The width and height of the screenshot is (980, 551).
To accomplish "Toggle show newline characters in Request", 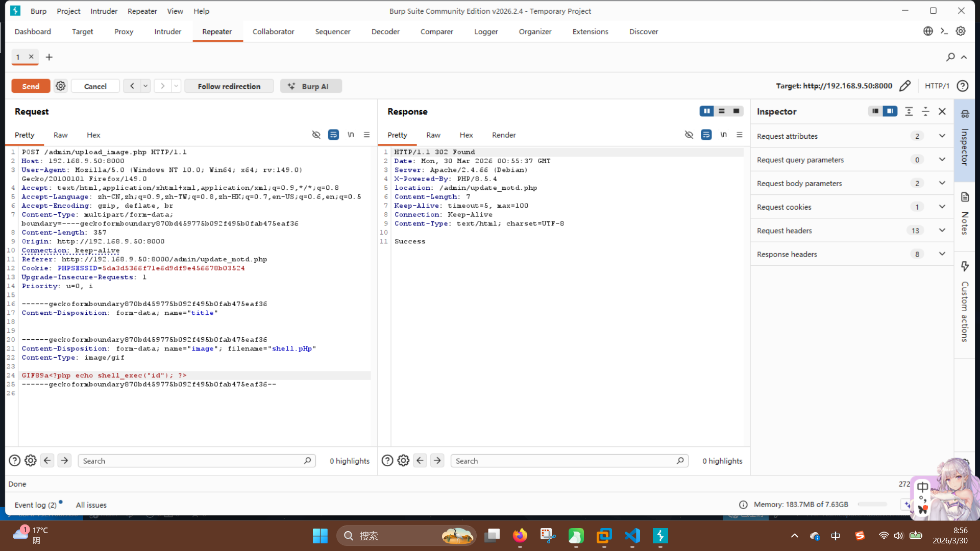I will tap(351, 135).
